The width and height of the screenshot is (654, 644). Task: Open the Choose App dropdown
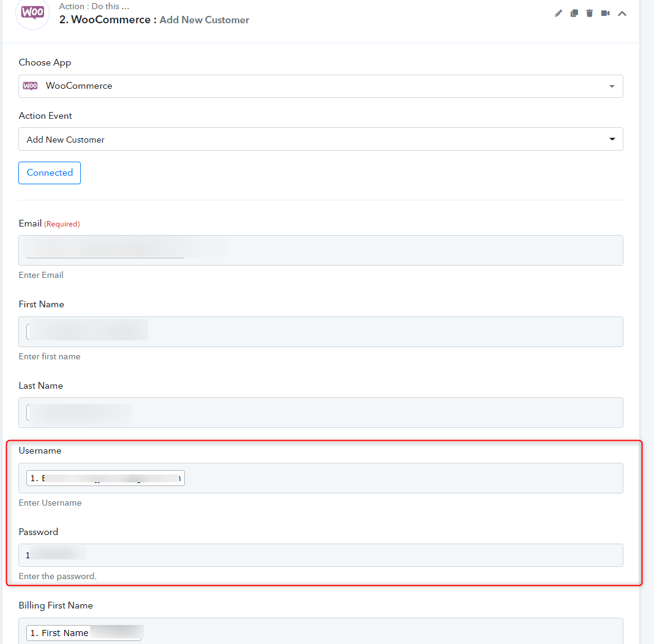point(320,86)
